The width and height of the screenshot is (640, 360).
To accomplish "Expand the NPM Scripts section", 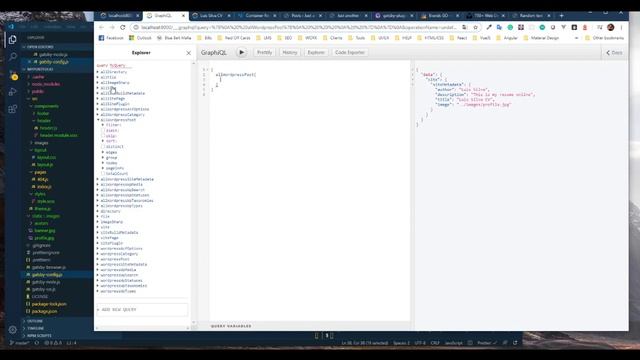I will pos(39,336).
